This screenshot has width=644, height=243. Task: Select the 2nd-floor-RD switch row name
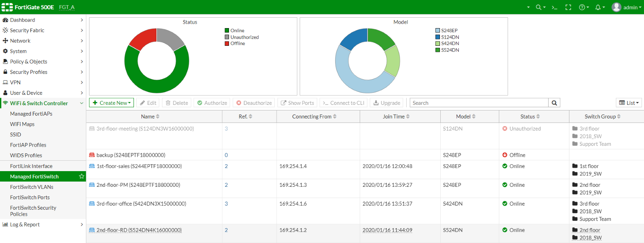[139, 230]
